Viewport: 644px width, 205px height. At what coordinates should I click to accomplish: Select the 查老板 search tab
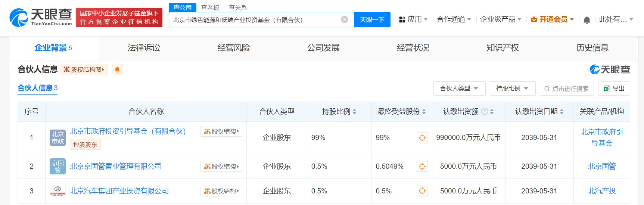210,7
